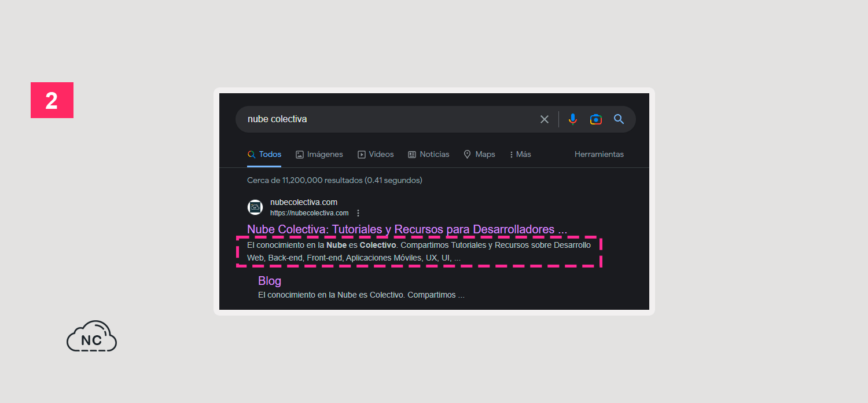Click the nubecolectiva.com site name
The width and height of the screenshot is (868, 403).
pos(304,203)
